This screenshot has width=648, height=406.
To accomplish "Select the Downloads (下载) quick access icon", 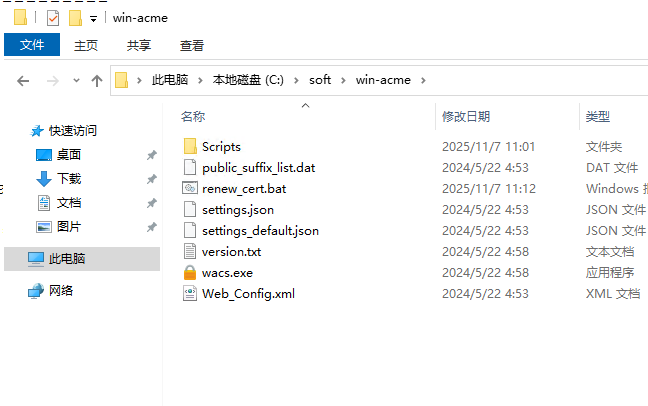I will (x=44, y=179).
